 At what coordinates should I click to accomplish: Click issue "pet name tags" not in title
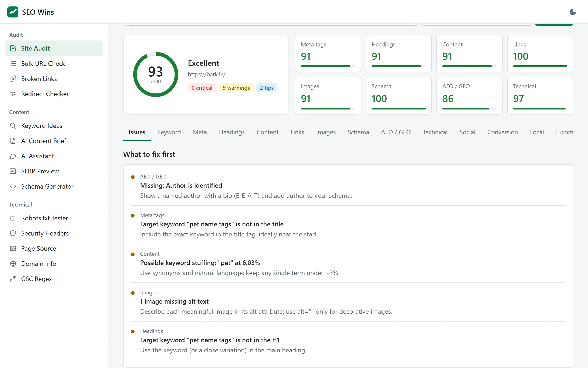click(x=212, y=224)
